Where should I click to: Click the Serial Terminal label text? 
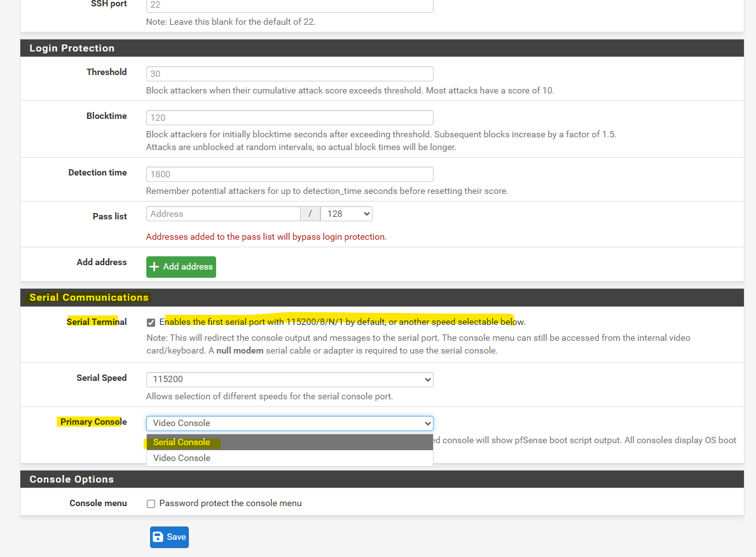97,322
